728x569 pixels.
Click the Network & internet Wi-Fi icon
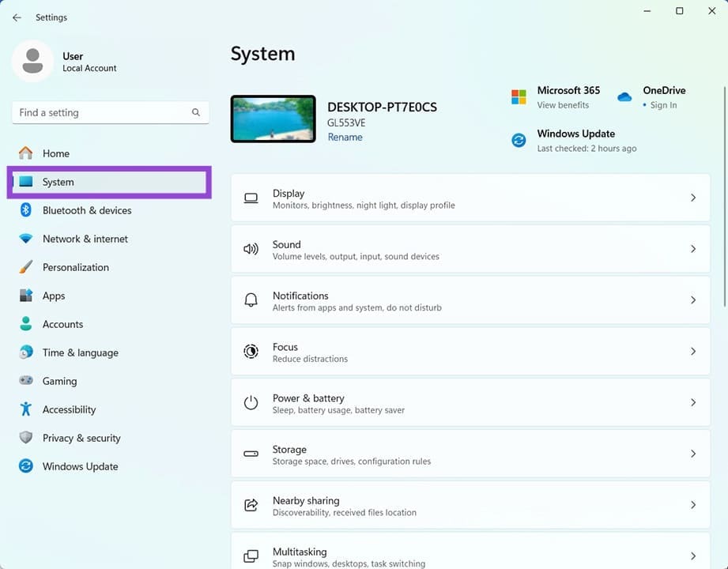coord(26,239)
